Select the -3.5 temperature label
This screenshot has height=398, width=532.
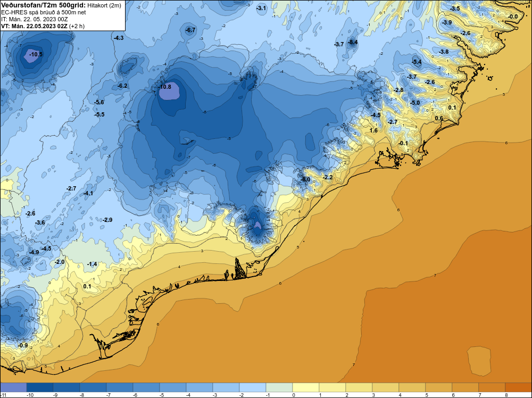coord(455,9)
